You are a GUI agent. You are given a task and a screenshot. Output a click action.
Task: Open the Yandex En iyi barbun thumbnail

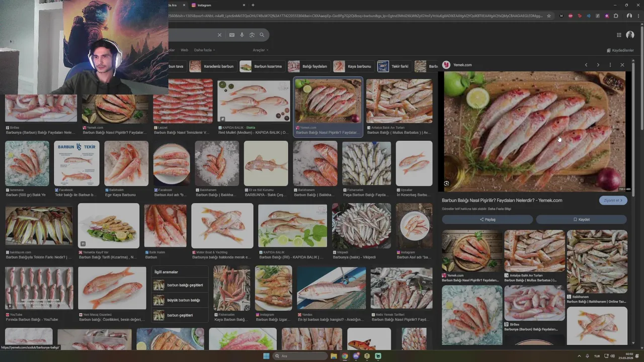332,288
